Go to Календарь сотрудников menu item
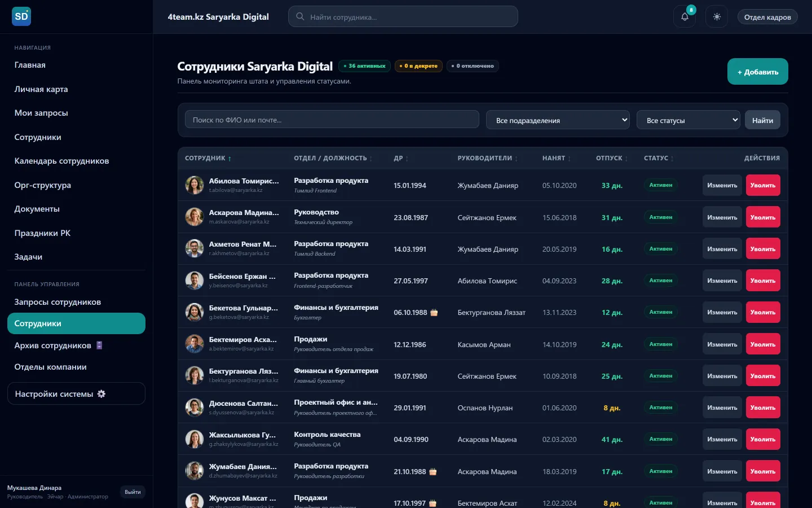 [x=61, y=161]
